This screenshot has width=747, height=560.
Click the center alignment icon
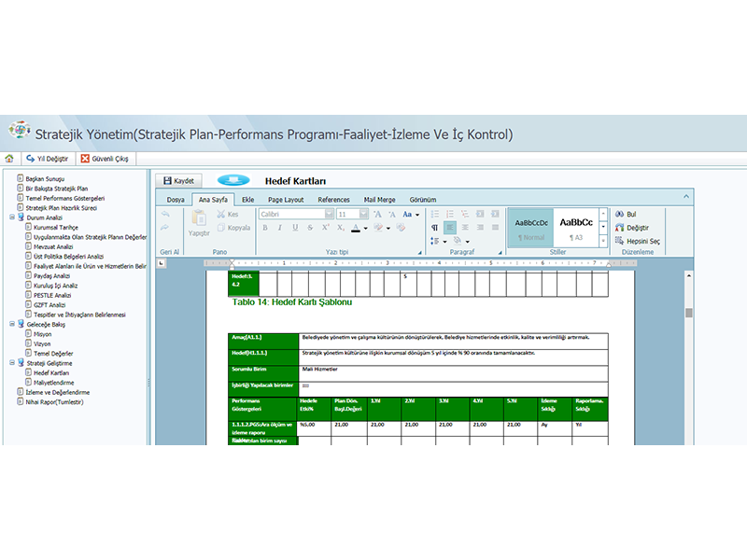coord(465,228)
